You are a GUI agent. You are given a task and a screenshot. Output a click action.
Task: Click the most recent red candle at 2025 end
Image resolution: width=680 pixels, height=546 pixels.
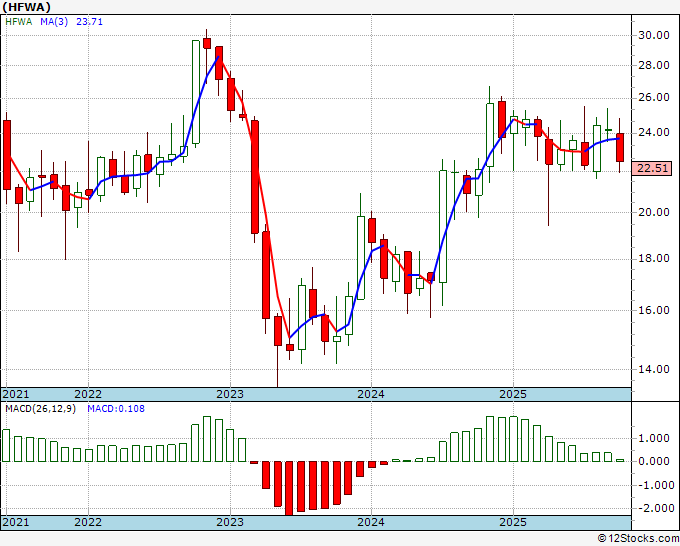620,147
